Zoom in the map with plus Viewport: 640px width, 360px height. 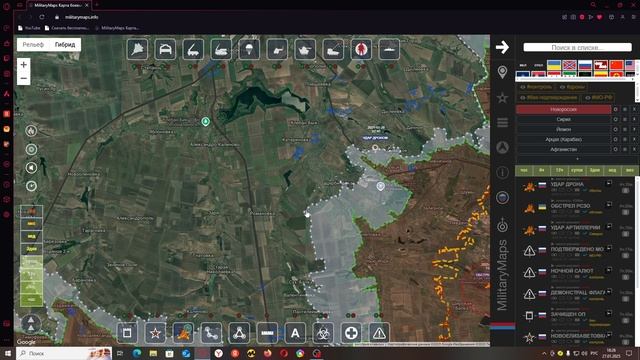[24, 64]
